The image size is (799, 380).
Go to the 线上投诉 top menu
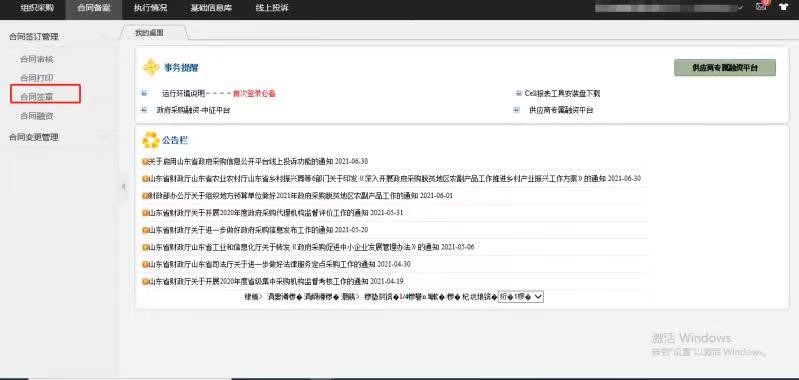tap(272, 8)
